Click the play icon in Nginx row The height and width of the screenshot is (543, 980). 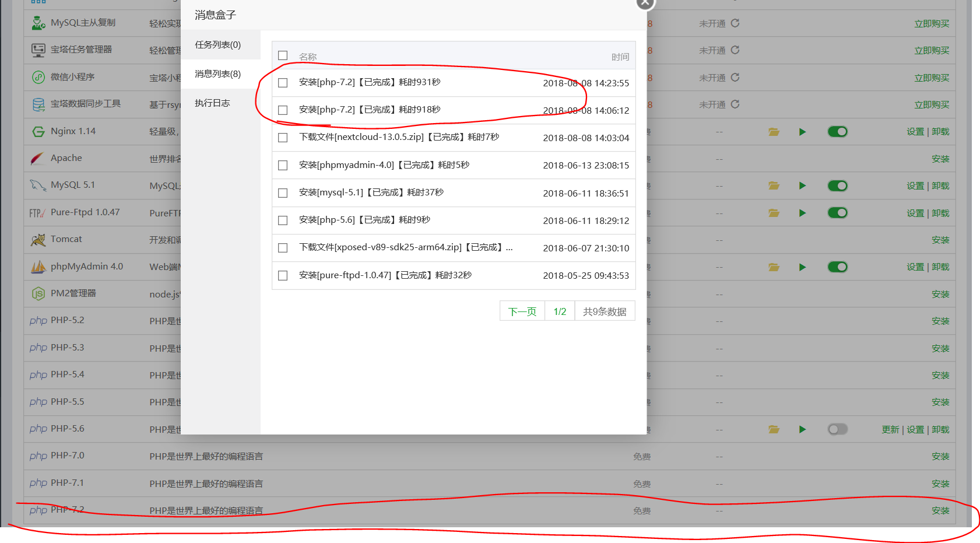803,132
